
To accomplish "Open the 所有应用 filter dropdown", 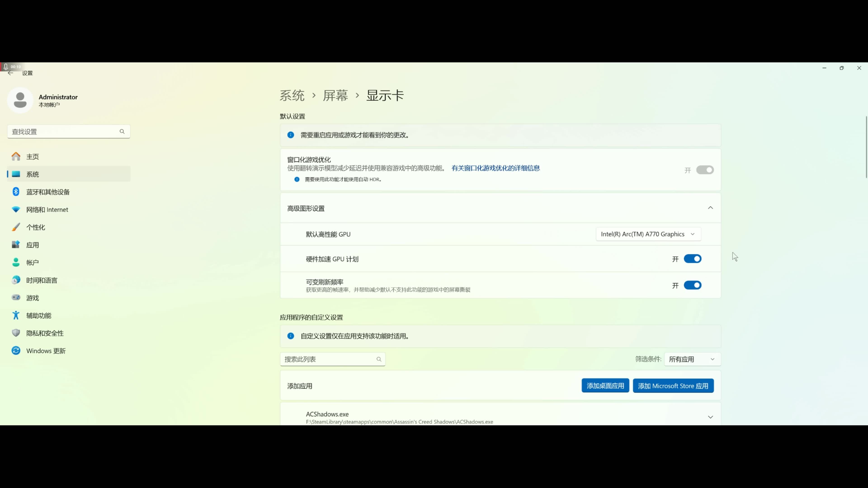I will click(x=692, y=359).
